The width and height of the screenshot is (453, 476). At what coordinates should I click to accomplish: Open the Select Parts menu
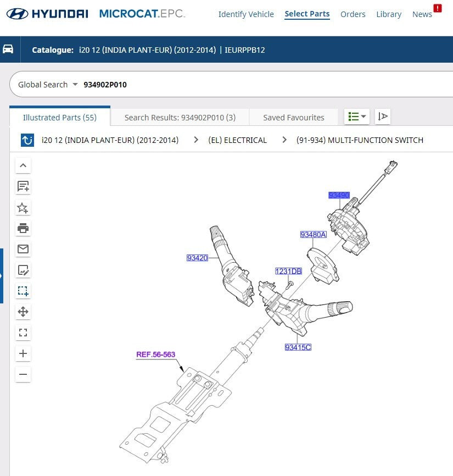click(307, 14)
